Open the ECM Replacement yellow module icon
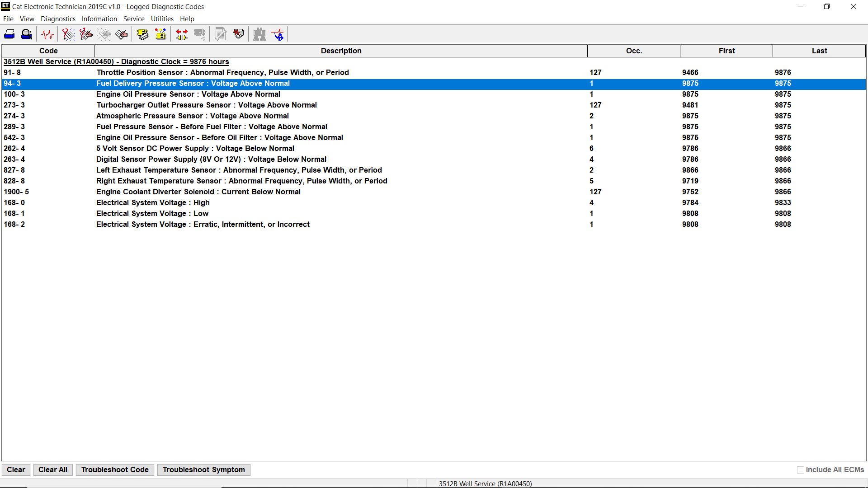868x488 pixels. tap(160, 34)
